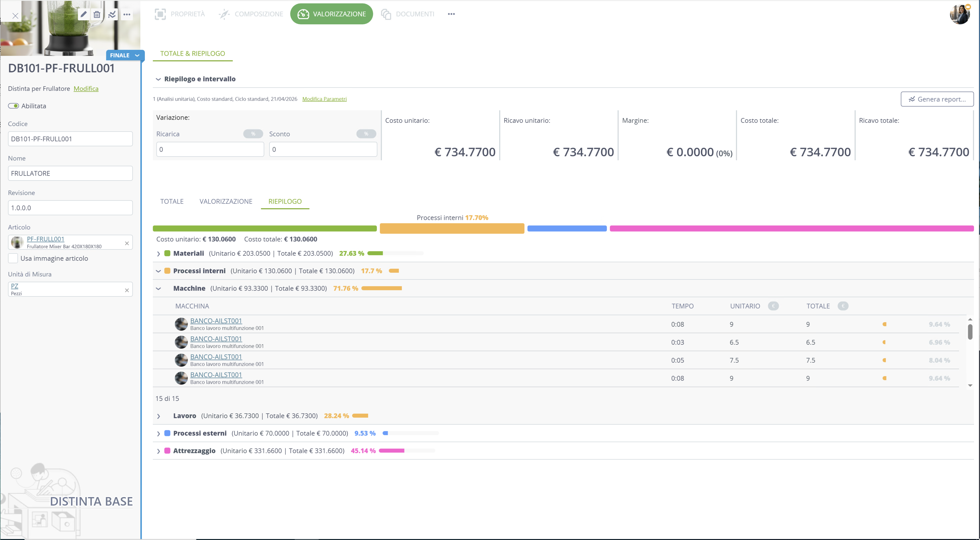980x540 pixels.
Task: Toggle Ricarica percent switch
Action: 253,134
